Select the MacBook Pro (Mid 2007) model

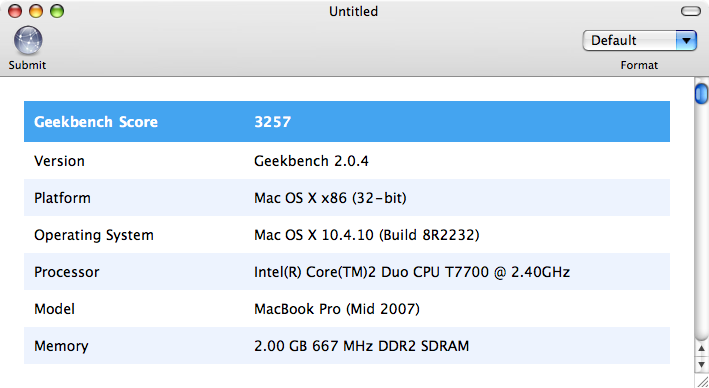click(337, 309)
